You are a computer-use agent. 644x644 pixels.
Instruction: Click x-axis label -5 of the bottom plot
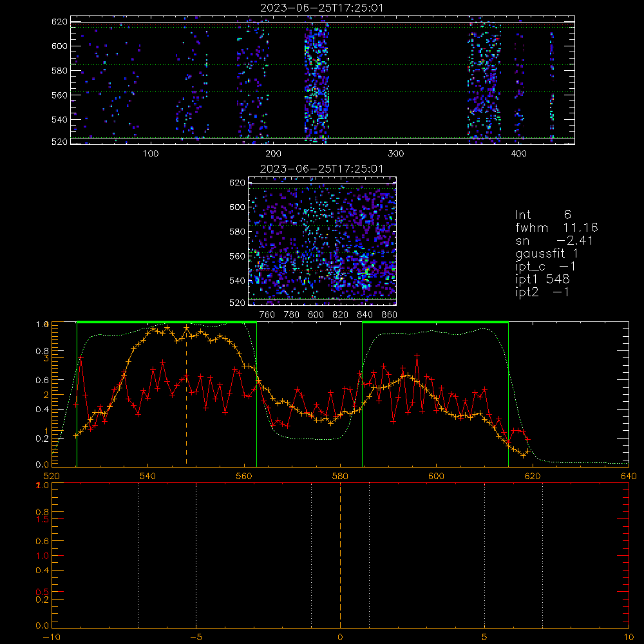[x=196, y=638]
